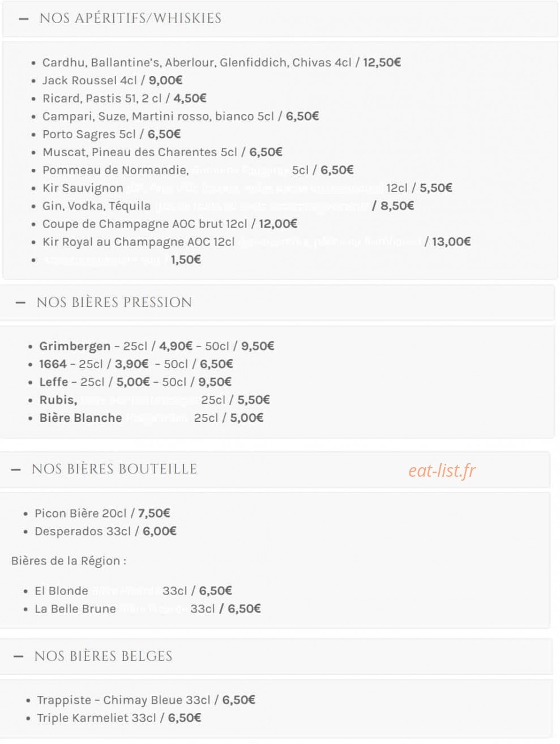Select the Desperados 33cl line
Screen dimensions: 560x744
coord(105,531)
